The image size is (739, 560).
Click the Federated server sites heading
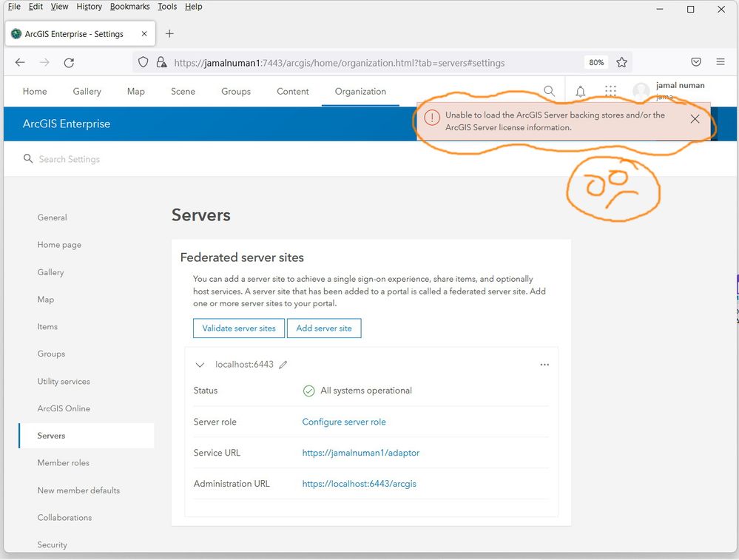(x=242, y=257)
